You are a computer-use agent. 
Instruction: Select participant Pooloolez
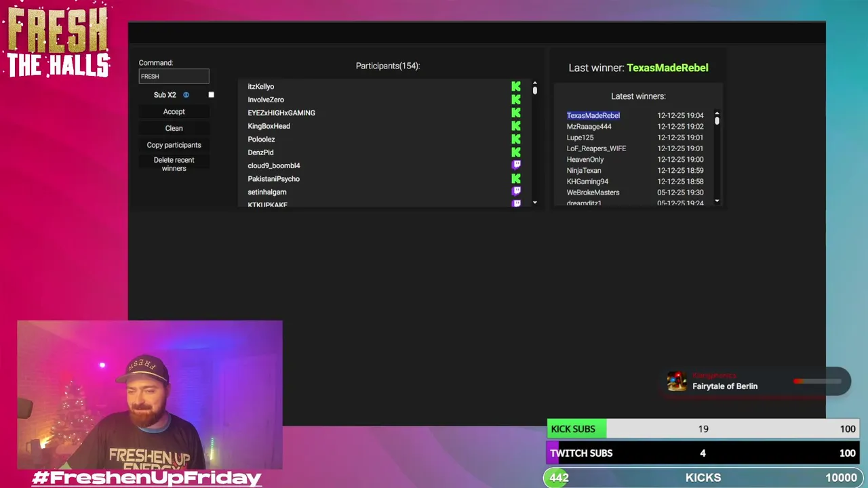click(x=261, y=140)
